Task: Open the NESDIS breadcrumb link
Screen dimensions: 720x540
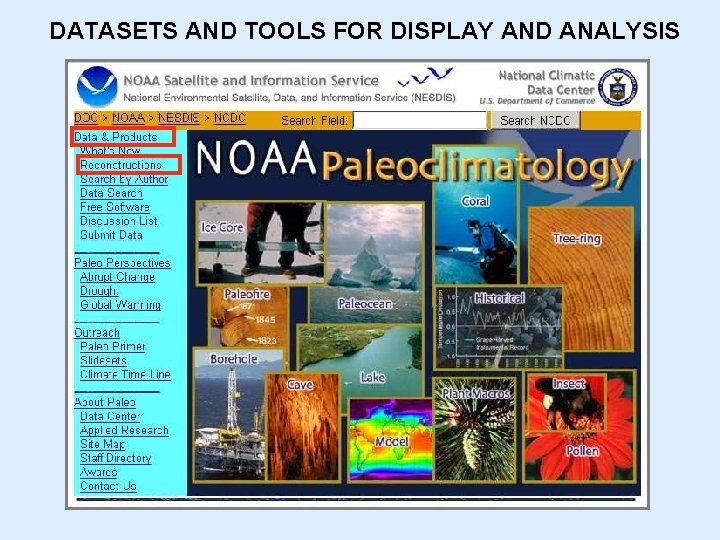Action: point(179,118)
